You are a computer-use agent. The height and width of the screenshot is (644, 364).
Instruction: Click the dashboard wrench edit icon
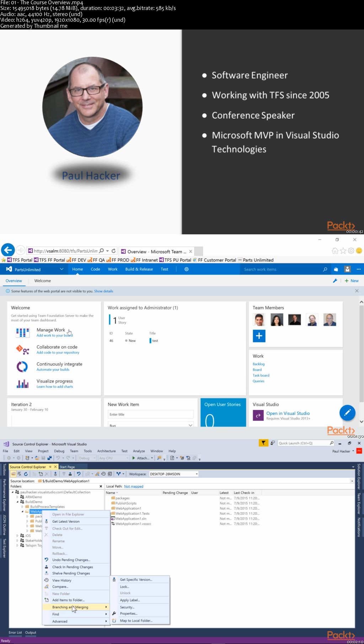(x=334, y=281)
